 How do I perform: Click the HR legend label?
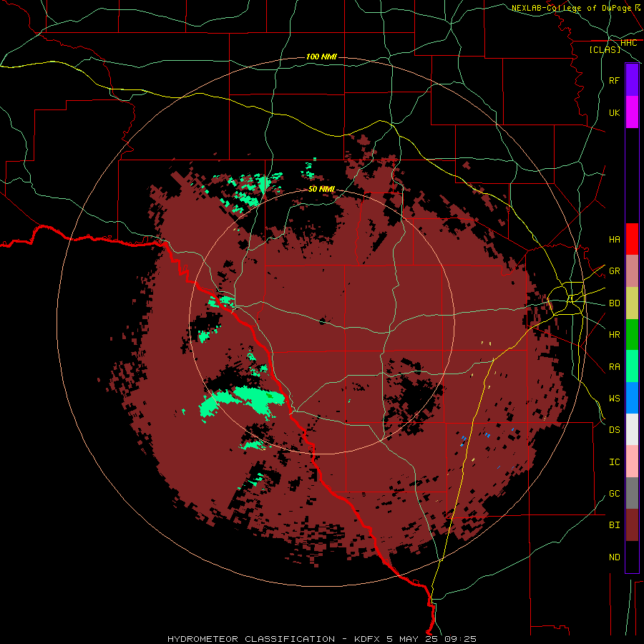pos(615,335)
